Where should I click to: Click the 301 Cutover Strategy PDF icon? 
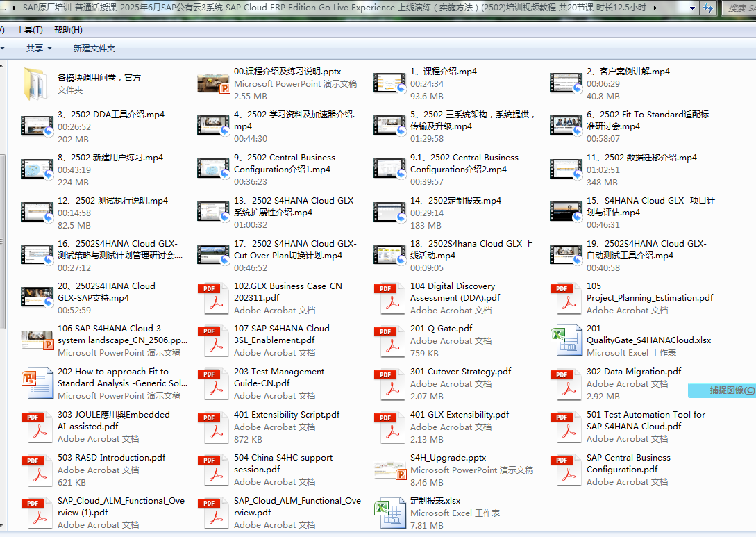389,384
